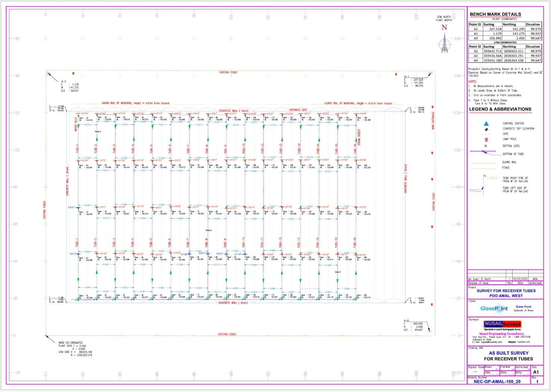The image size is (551, 392).
Task: Click right 'GUARD RAIL OF MONORAIL' label
Action: click(x=358, y=103)
